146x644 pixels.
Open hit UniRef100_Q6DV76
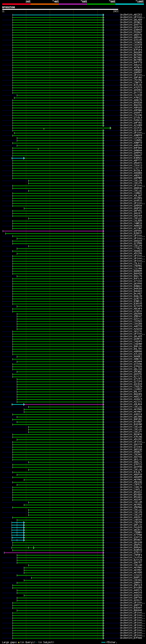click(x=131, y=35)
